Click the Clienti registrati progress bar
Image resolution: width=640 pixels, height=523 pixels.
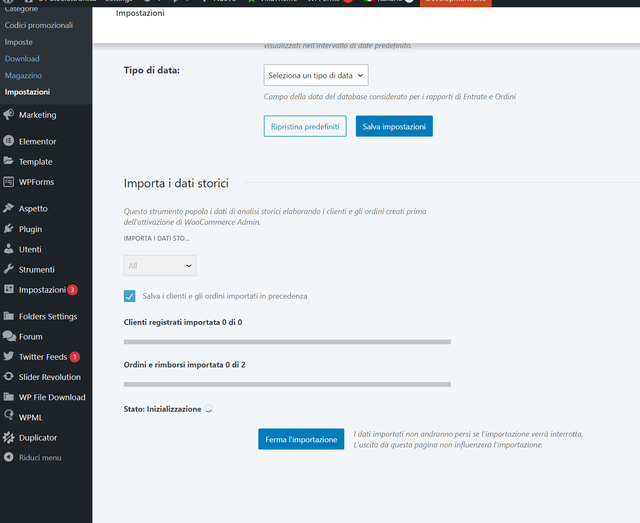click(287, 342)
